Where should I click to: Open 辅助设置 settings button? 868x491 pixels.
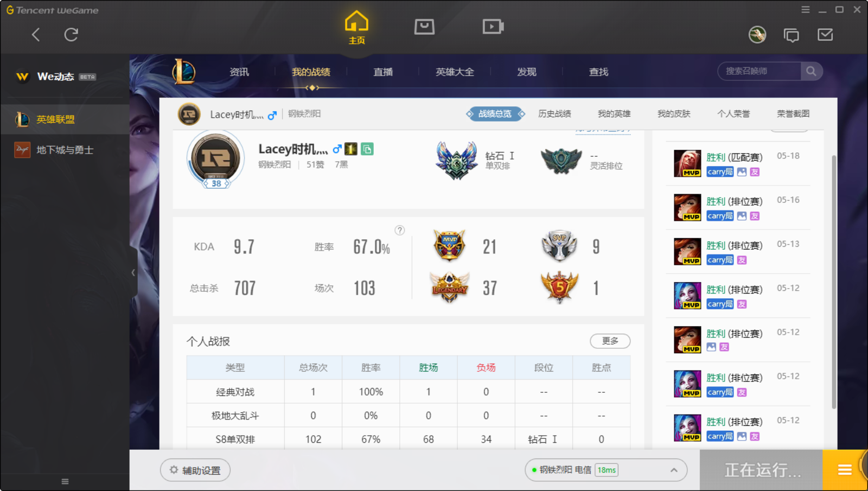[195, 470]
